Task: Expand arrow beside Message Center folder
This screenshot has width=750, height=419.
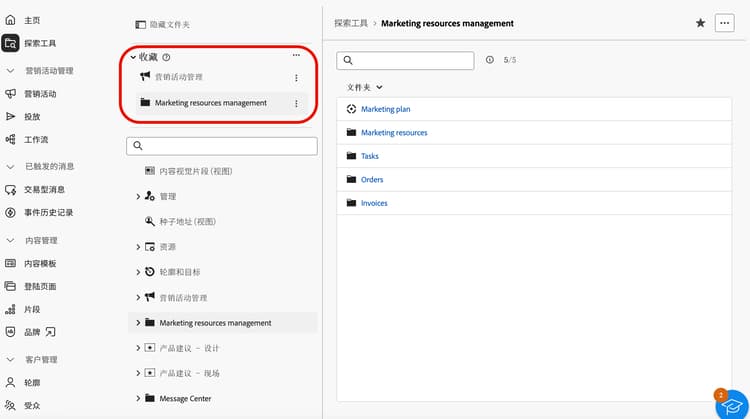Action: click(x=138, y=398)
